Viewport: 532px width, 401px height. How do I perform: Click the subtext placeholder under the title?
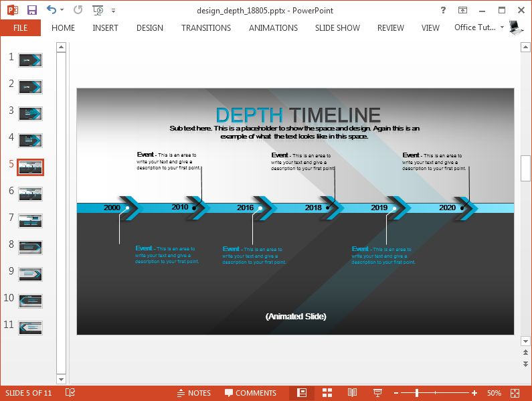294,132
